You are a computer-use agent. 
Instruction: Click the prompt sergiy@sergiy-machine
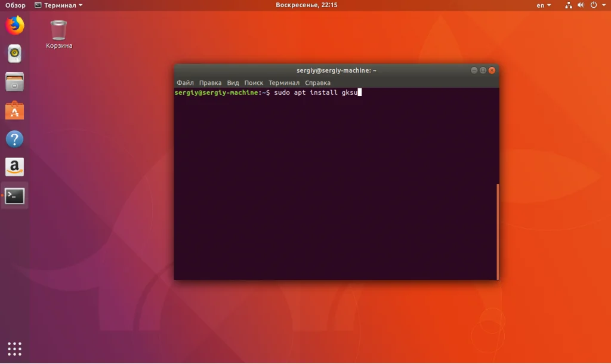[x=216, y=92]
